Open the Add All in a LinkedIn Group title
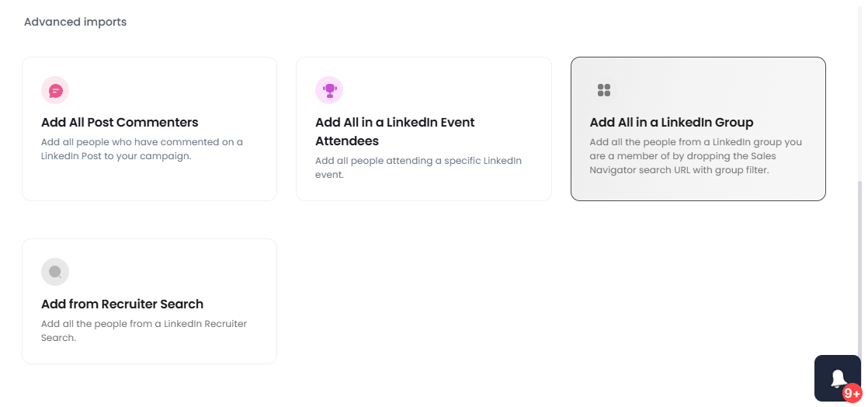Screen dimensions: 868x407 coord(672,123)
